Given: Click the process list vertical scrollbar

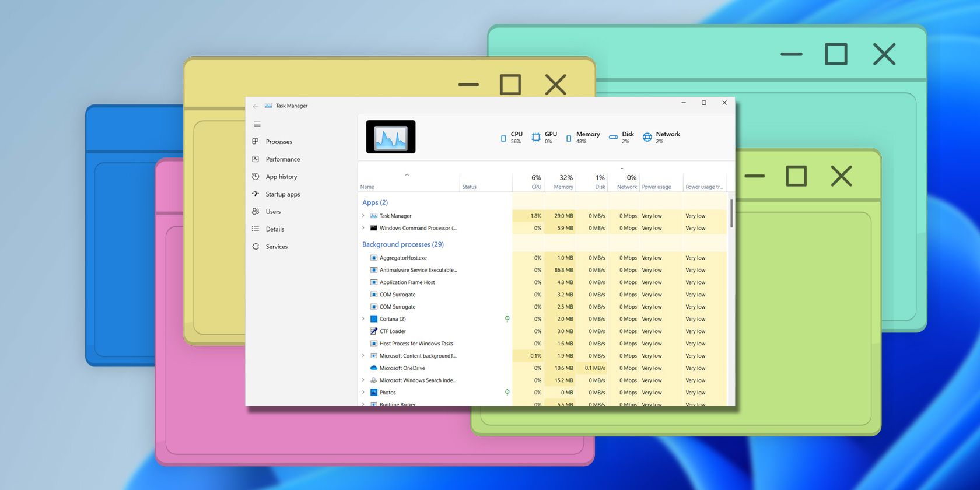Looking at the screenshot, I should pyautogui.click(x=731, y=213).
